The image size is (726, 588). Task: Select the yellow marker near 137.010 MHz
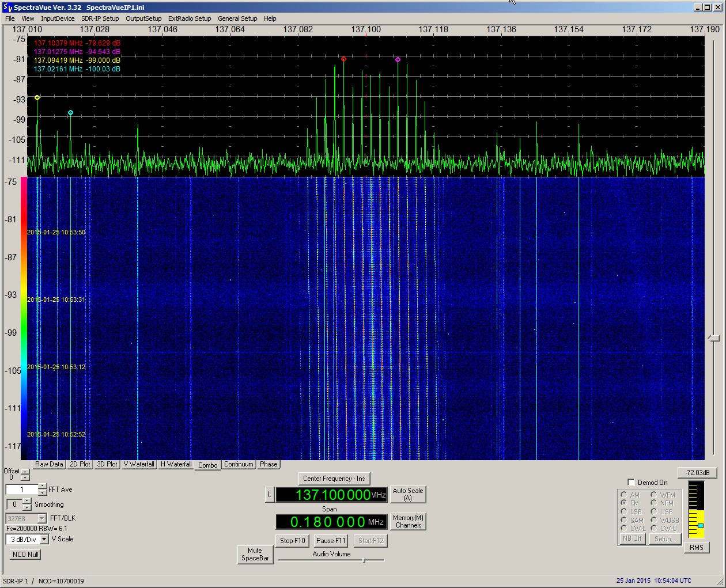37,98
